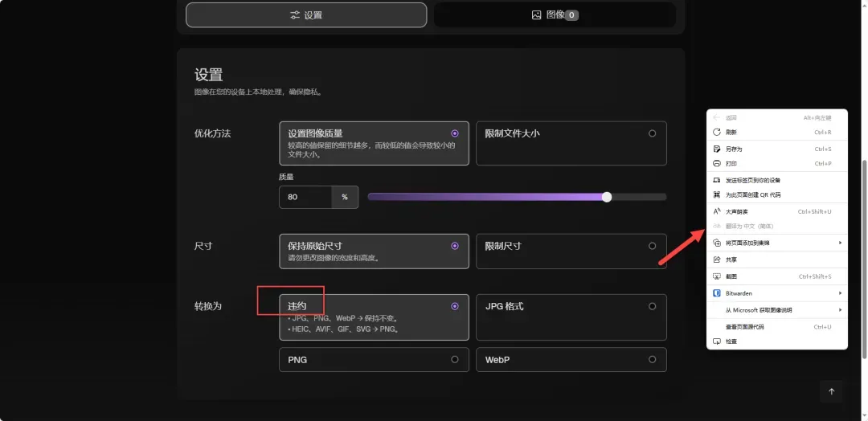868x421 pixels.
Task: Switch to the 设置 tab
Action: click(x=306, y=15)
